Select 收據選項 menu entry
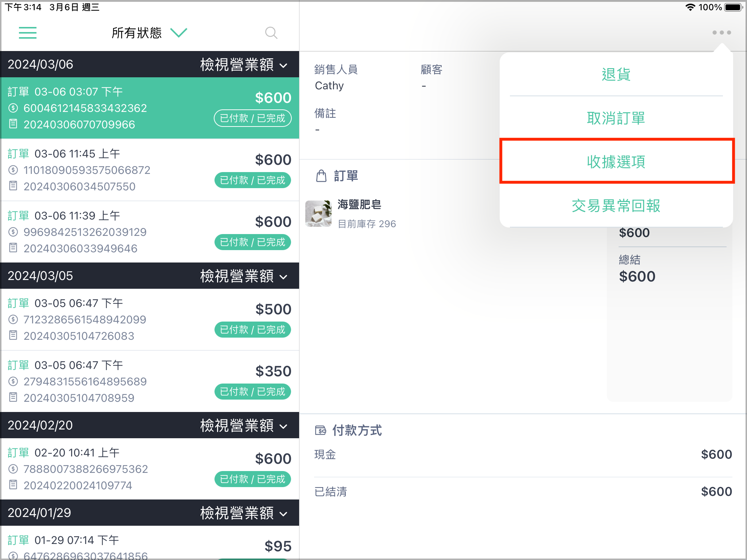 click(x=616, y=162)
